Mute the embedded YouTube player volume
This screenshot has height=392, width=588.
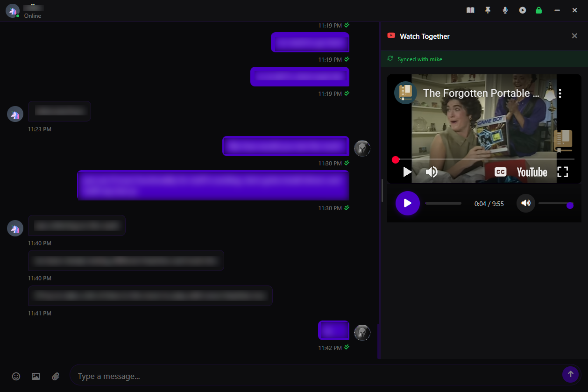(x=431, y=171)
